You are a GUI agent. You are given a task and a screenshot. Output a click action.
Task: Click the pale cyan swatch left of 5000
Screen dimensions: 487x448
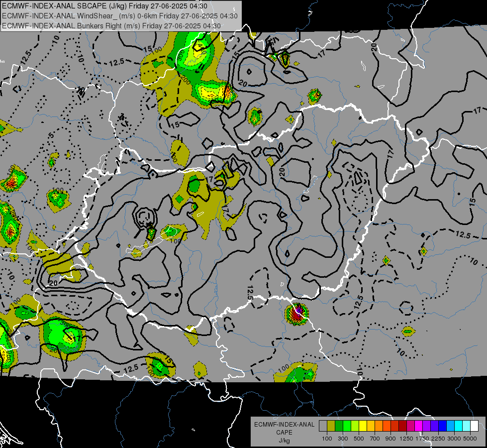click(x=466, y=426)
